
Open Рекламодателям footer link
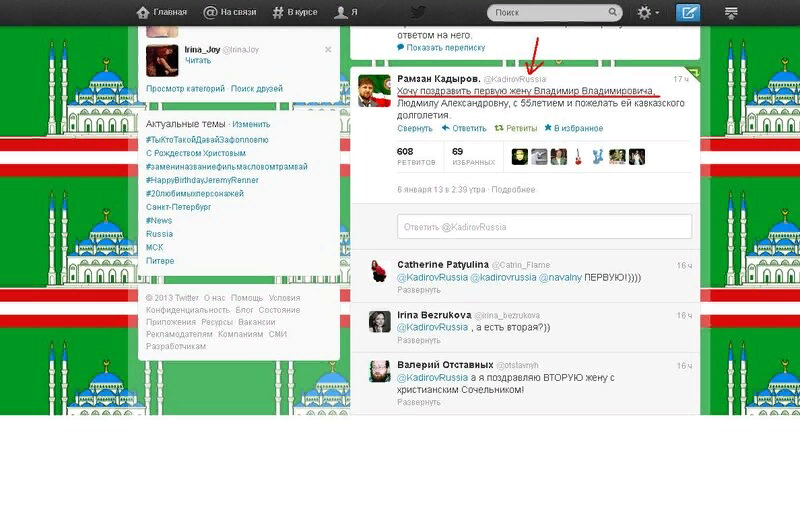pyautogui.click(x=179, y=335)
